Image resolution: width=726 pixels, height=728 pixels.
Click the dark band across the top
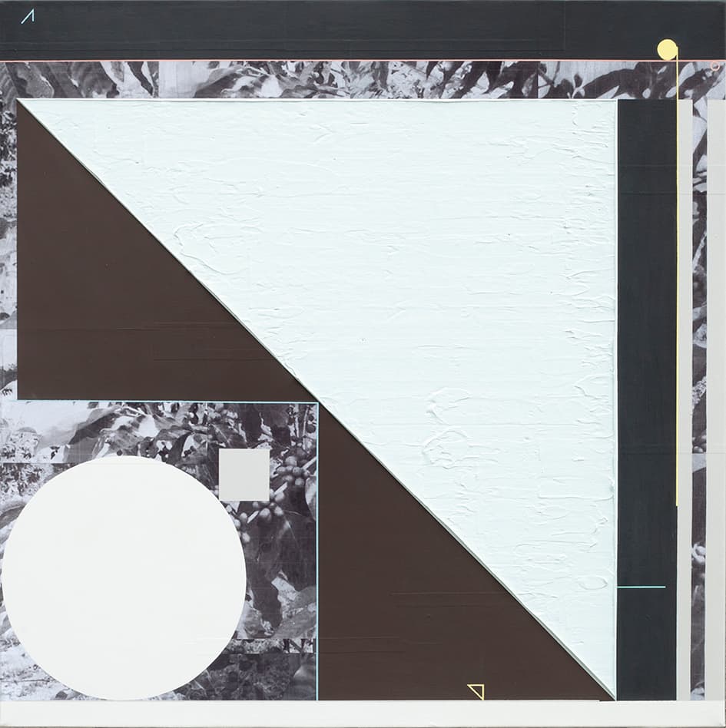tap(346, 31)
